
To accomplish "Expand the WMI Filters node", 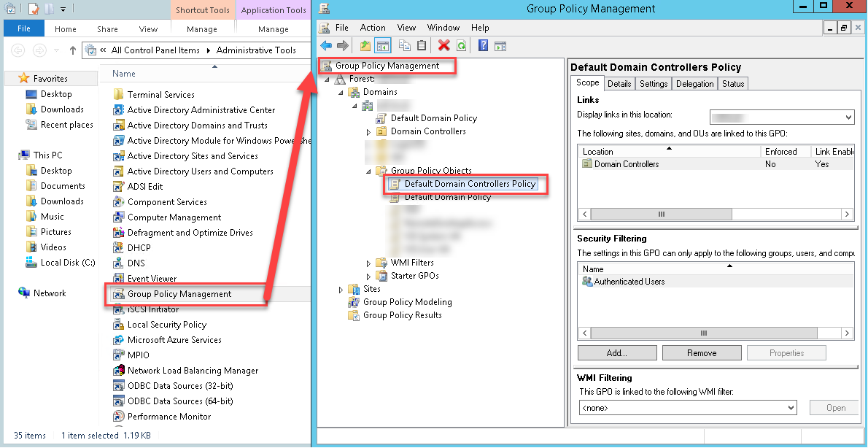I will 369,263.
